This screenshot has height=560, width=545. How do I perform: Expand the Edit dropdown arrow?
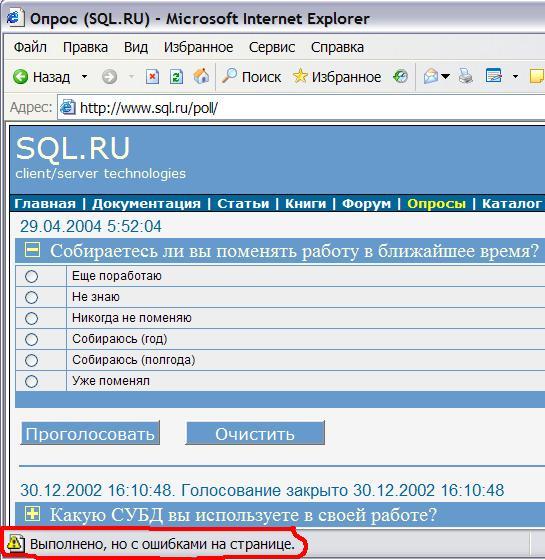click(x=515, y=76)
